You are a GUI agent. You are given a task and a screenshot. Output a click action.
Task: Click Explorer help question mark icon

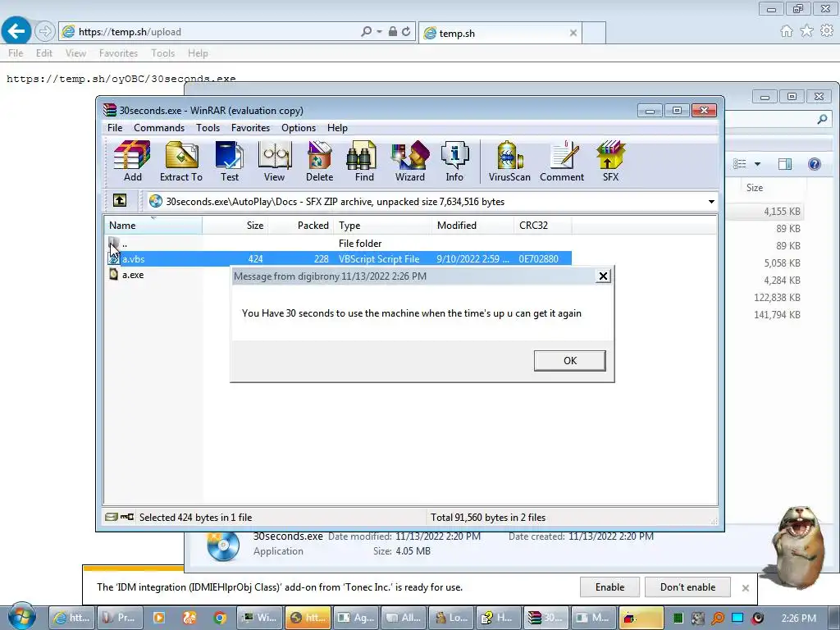[x=815, y=164]
